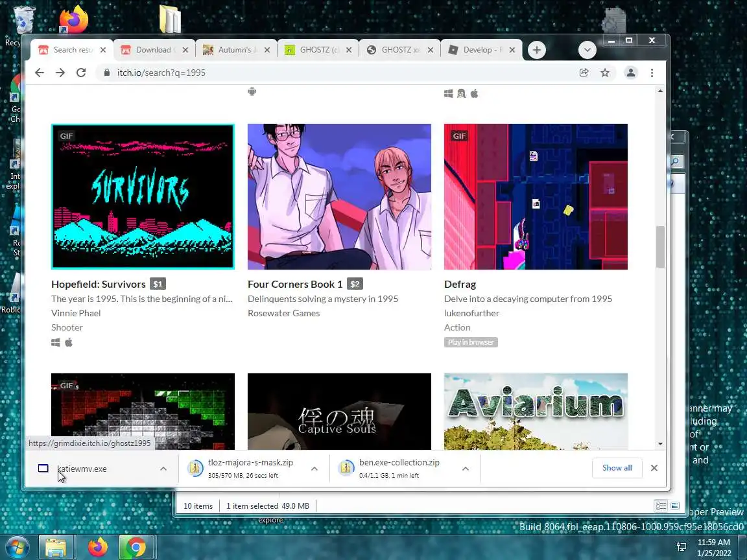This screenshot has height=560, width=747.
Task: Bookmark this page with the star icon
Action: [x=604, y=73]
